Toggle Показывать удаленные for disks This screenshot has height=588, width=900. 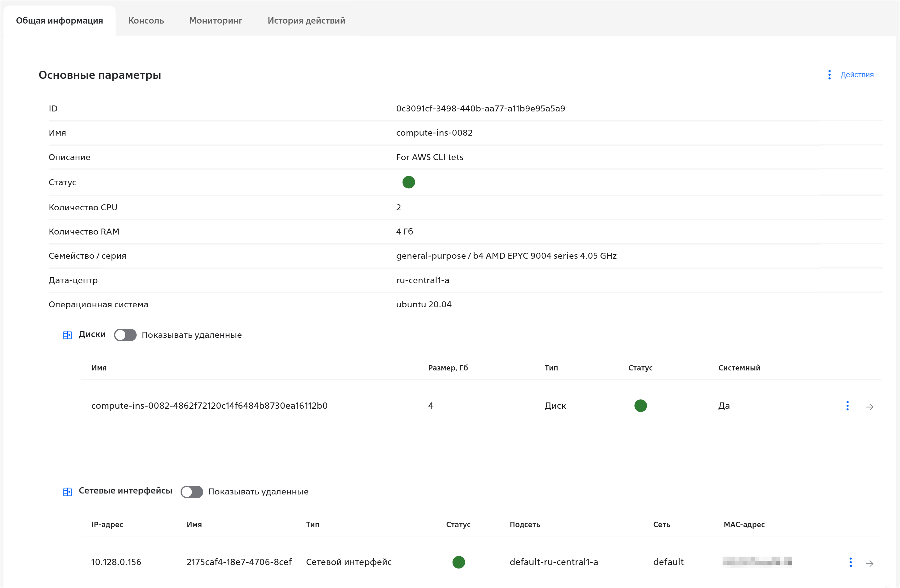(125, 335)
